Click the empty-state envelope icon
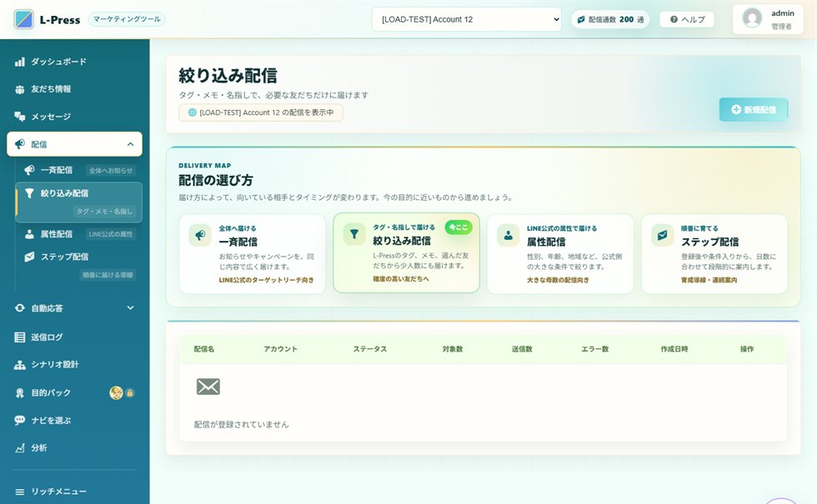Image resolution: width=817 pixels, height=504 pixels. [x=208, y=387]
